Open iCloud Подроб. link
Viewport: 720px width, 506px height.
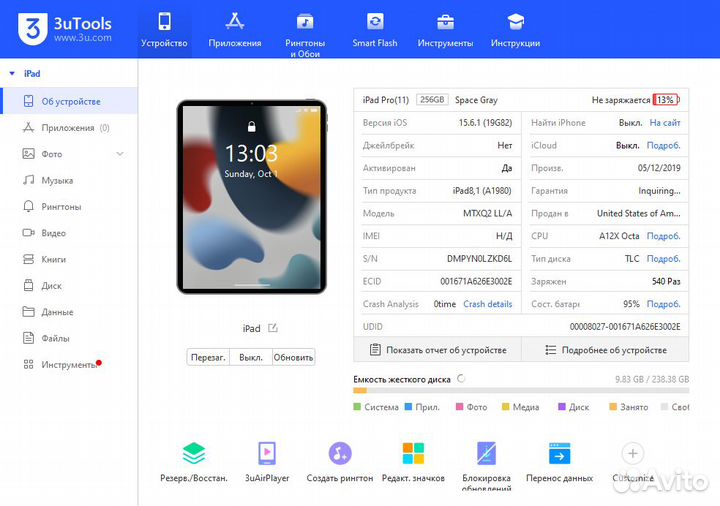(664, 145)
